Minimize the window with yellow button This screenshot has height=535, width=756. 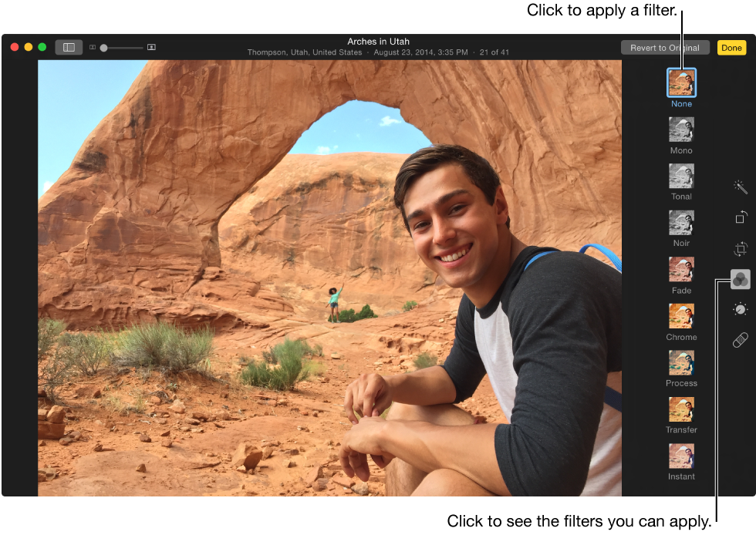[29, 47]
